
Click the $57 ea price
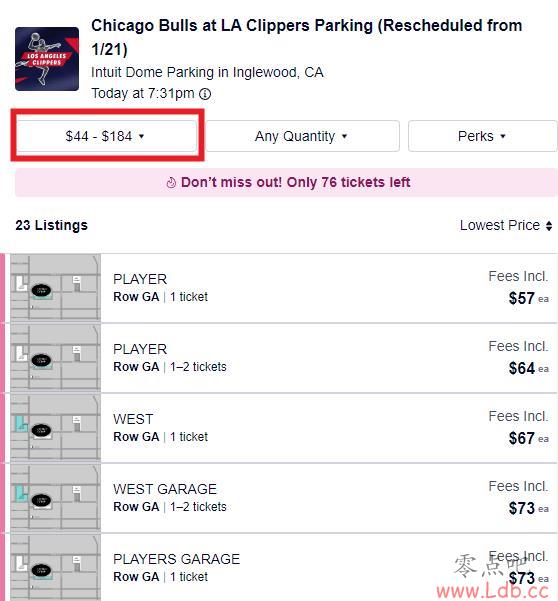coord(528,298)
